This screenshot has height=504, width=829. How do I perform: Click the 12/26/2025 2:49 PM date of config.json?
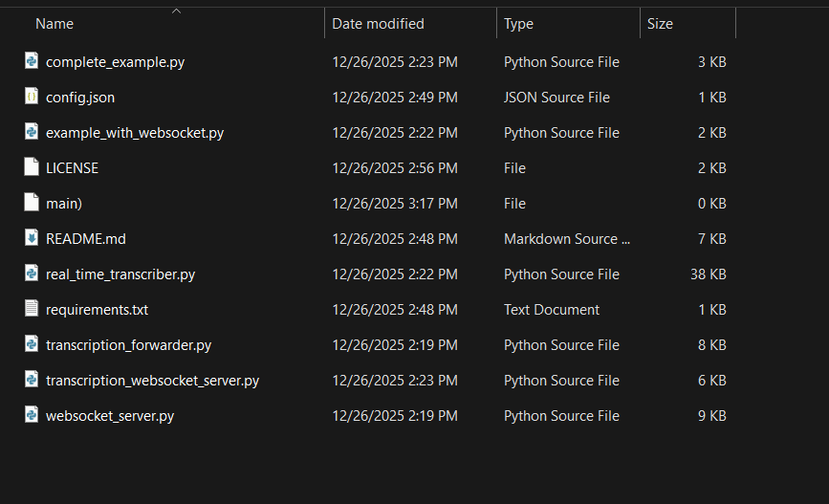coord(395,98)
